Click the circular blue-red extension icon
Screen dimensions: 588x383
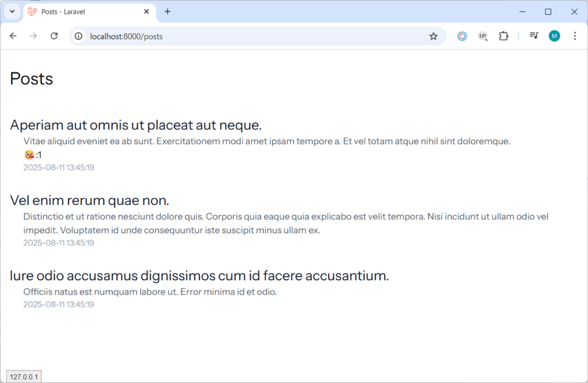click(462, 36)
